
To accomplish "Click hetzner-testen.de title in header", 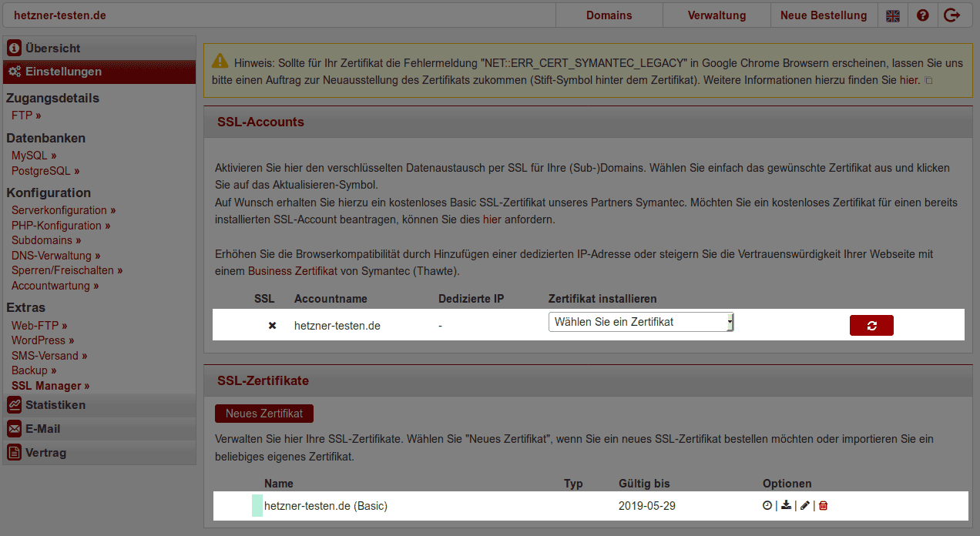I will pos(60,15).
